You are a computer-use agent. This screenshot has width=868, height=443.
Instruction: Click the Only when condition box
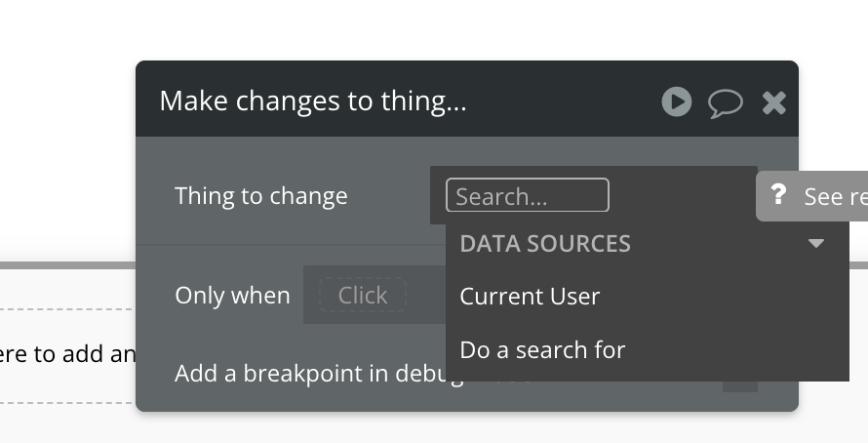pyautogui.click(x=363, y=296)
